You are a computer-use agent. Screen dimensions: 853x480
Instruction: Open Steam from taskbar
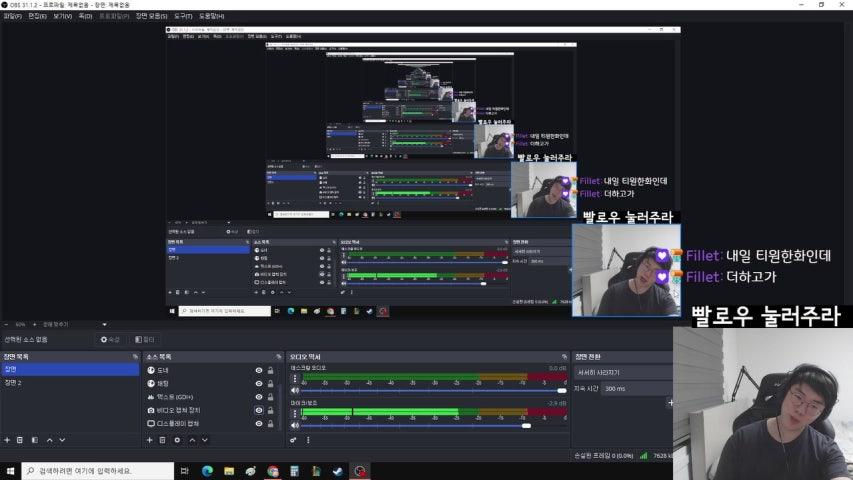pyautogui.click(x=338, y=471)
